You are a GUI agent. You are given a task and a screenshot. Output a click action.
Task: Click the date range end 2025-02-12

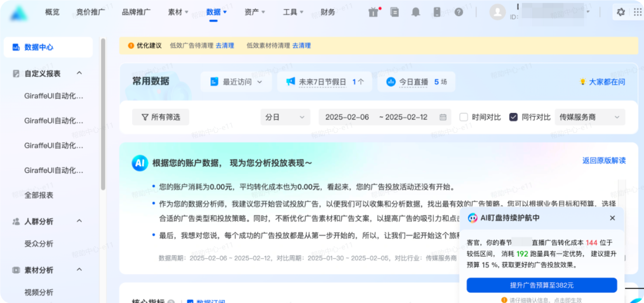click(406, 117)
